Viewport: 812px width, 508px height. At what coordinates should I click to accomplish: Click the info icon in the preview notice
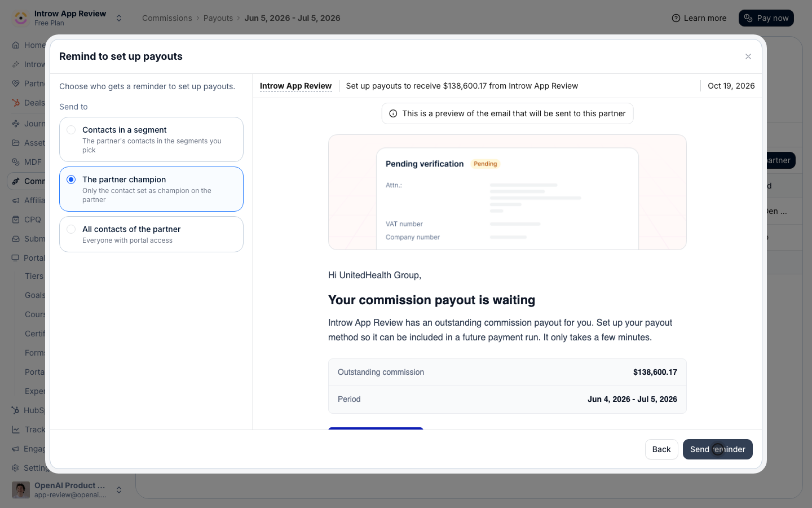(x=393, y=113)
